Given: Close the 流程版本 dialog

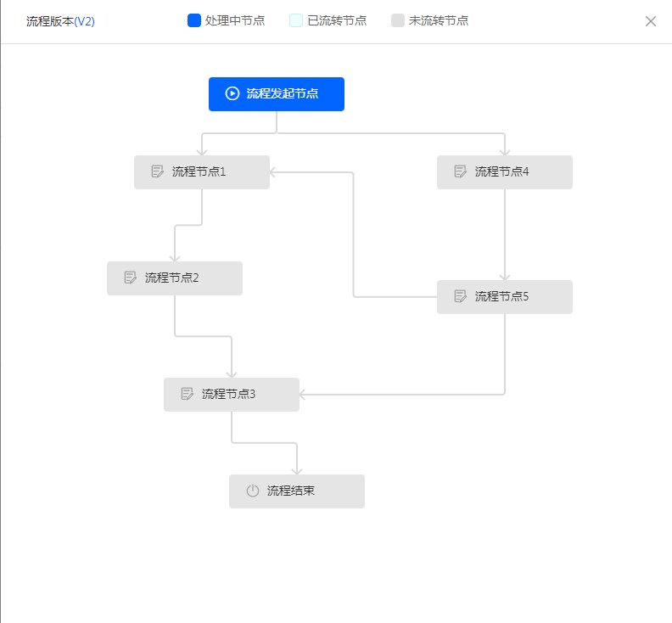Looking at the screenshot, I should [651, 21].
